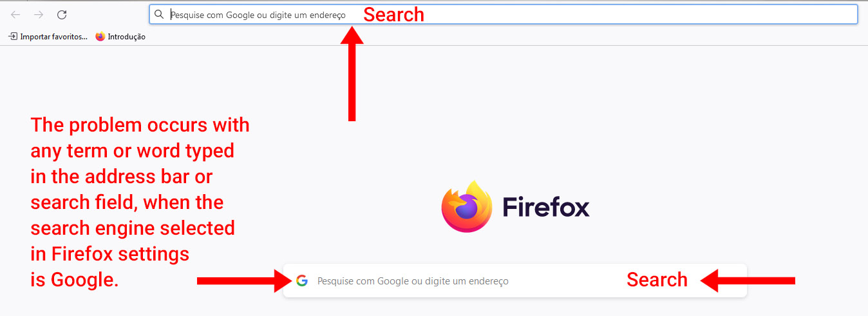Reload the page with the refresh icon
Image resolution: width=868 pixels, height=316 pixels.
(62, 14)
